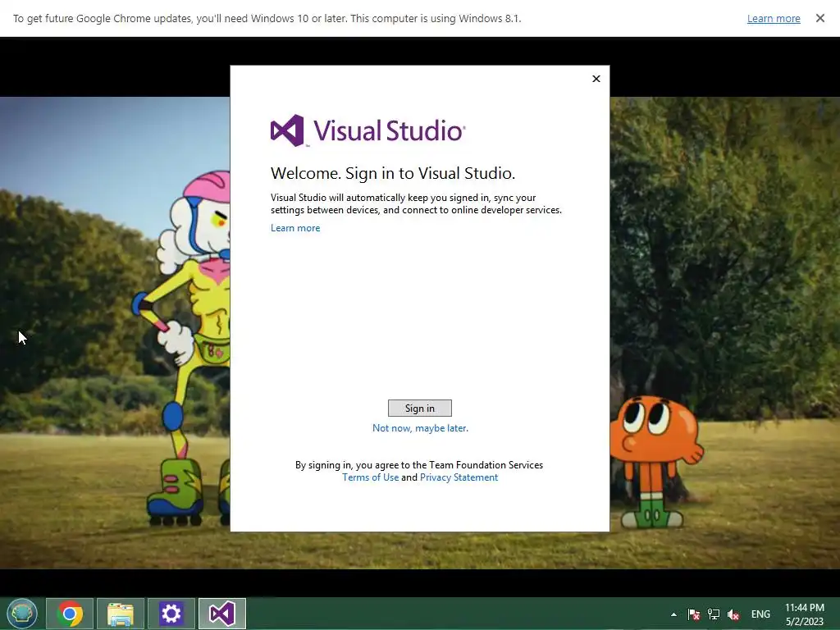The image size is (840, 630).
Task: Switch to Visual Studio taskbar icon
Action: pos(222,614)
